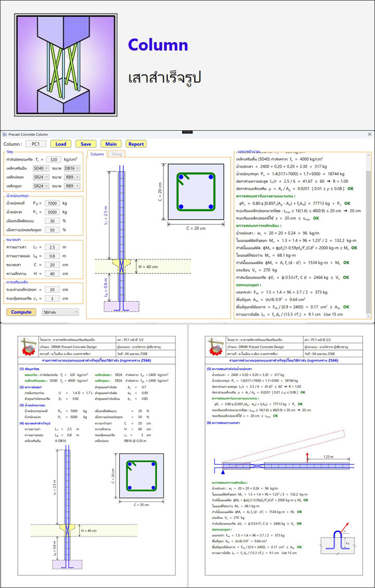Close the Precast Concrete Column window

(369, 134)
